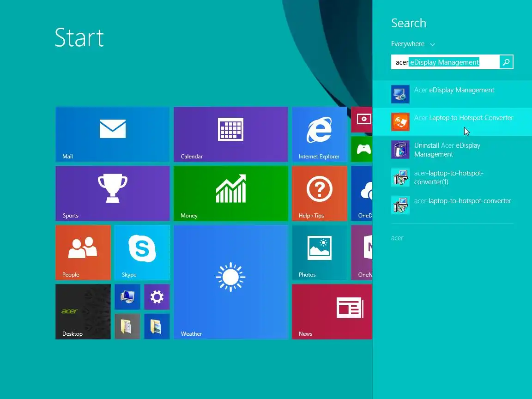Screen dimensions: 532x399
Task: Launch the Skype tile
Action: (x=142, y=253)
